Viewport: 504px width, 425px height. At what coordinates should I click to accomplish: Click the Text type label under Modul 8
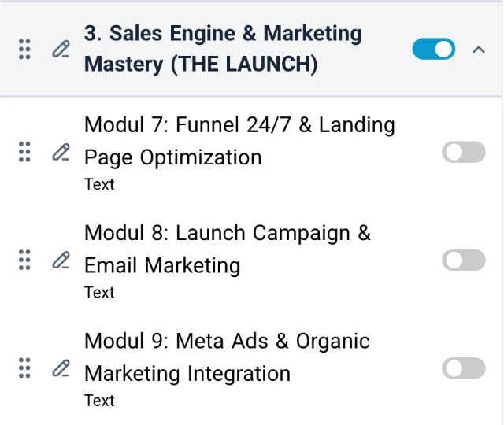coord(99,292)
